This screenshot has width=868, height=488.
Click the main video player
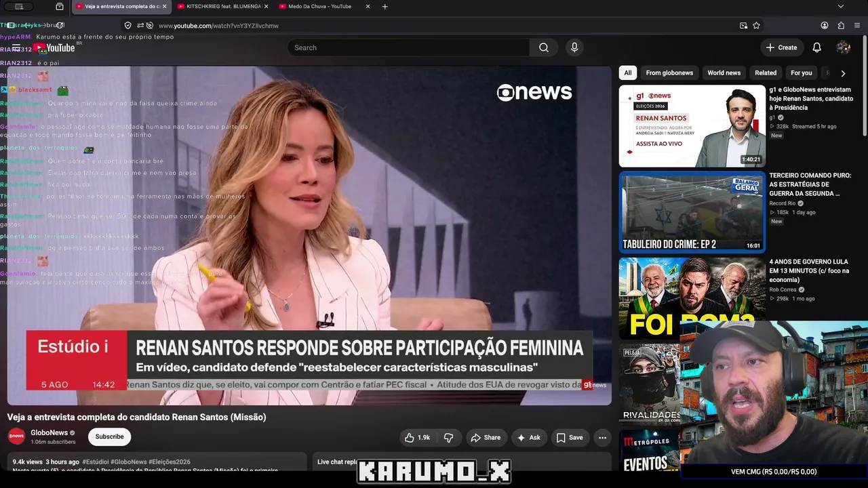click(x=309, y=235)
